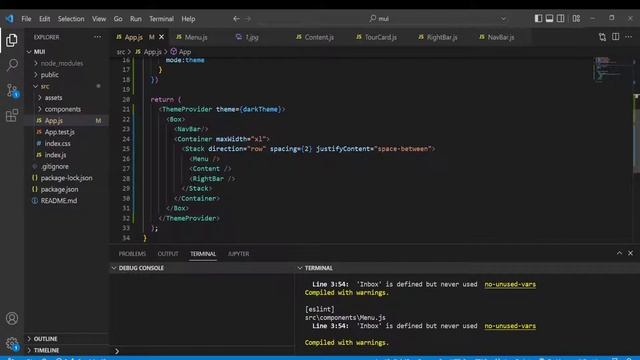This screenshot has height=360, width=640.
Task: Open package-lock.json file
Action: [x=67, y=178]
